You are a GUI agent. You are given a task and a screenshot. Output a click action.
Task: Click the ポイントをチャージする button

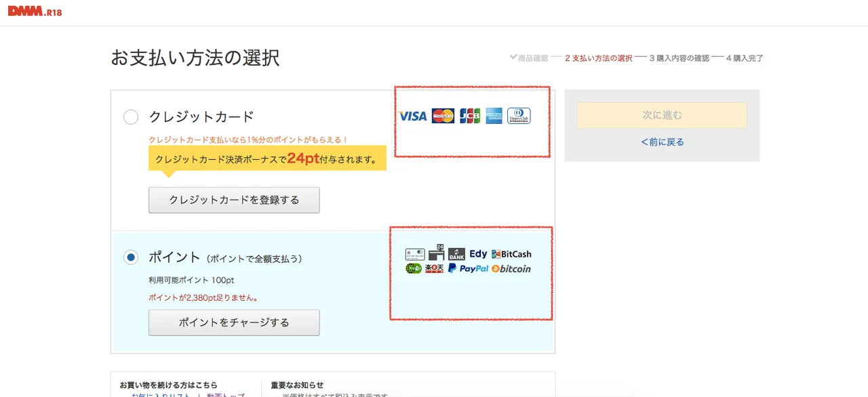click(x=234, y=322)
